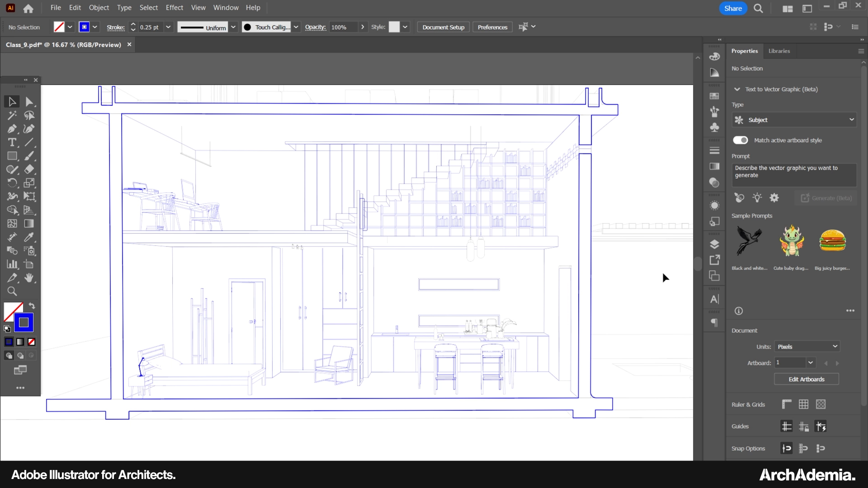This screenshot has height=488, width=868.
Task: Open the Units Pixels dropdown
Action: [807, 347]
